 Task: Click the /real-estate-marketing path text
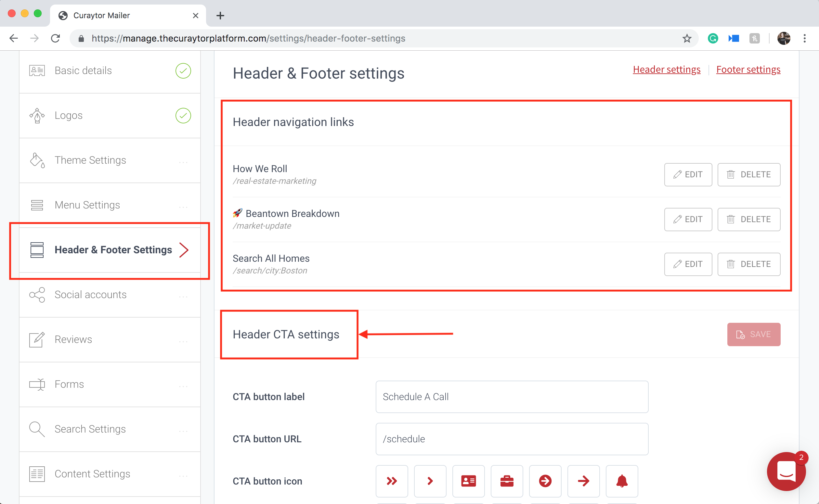(x=274, y=181)
